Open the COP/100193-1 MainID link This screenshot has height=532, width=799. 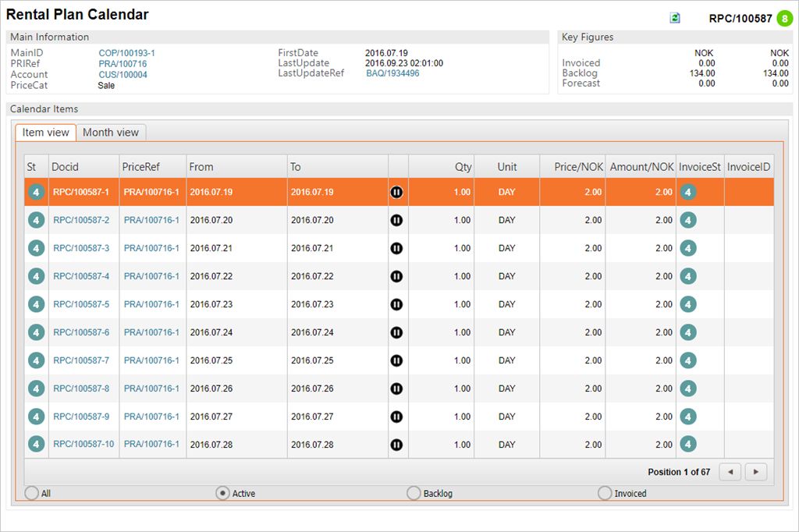pos(126,53)
